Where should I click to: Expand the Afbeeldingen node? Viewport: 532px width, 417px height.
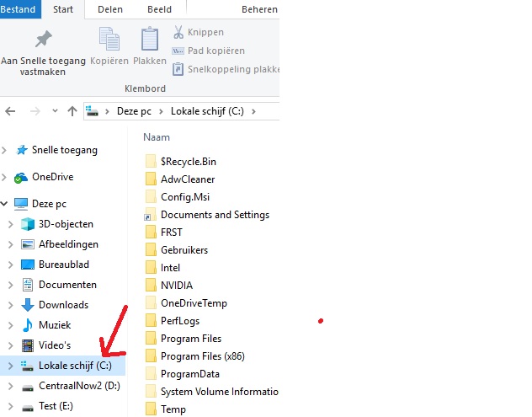(x=10, y=244)
